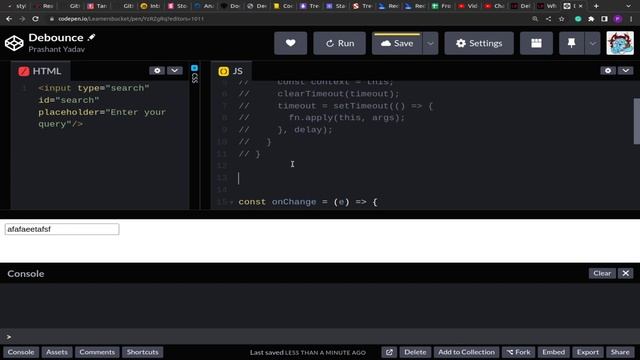Fork this pen
The image size is (640, 360).
coord(518,352)
